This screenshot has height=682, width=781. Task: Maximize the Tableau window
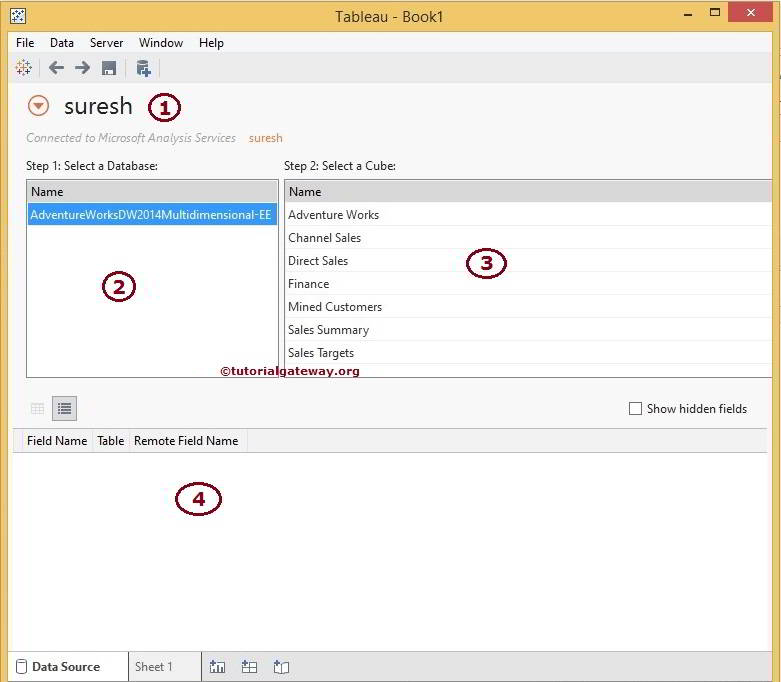click(x=715, y=13)
